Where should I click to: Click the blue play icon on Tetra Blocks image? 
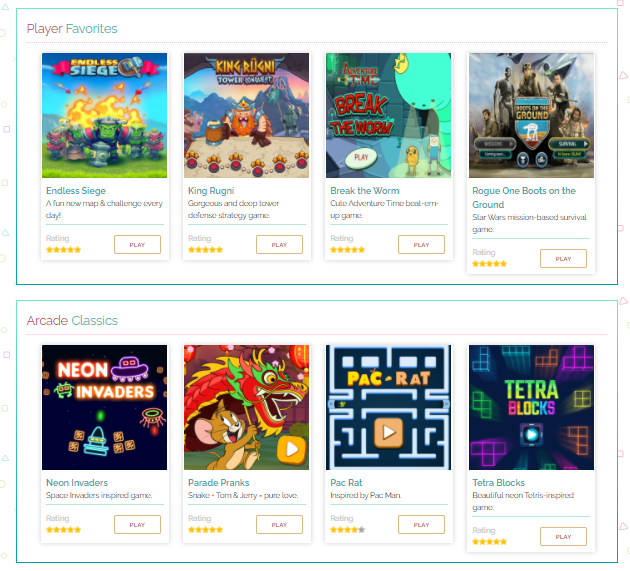point(531,434)
